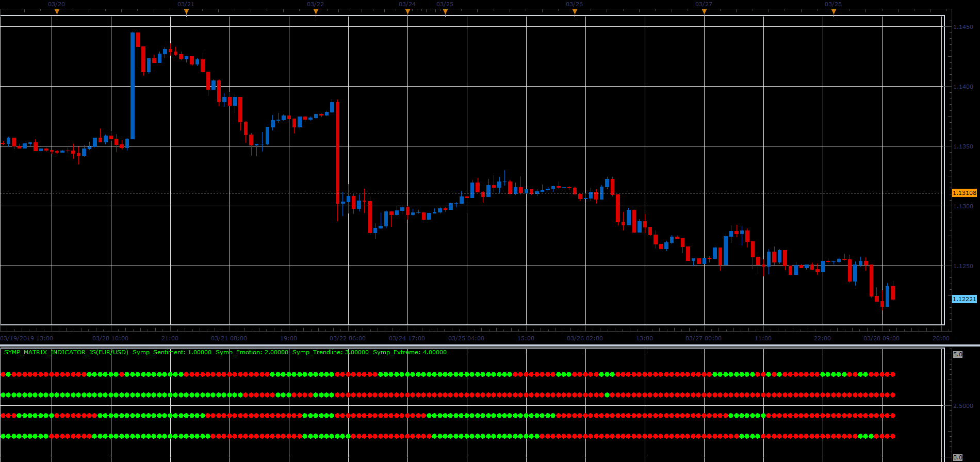
Task: Click the 21:00 time axis label
Action: [x=170, y=338]
